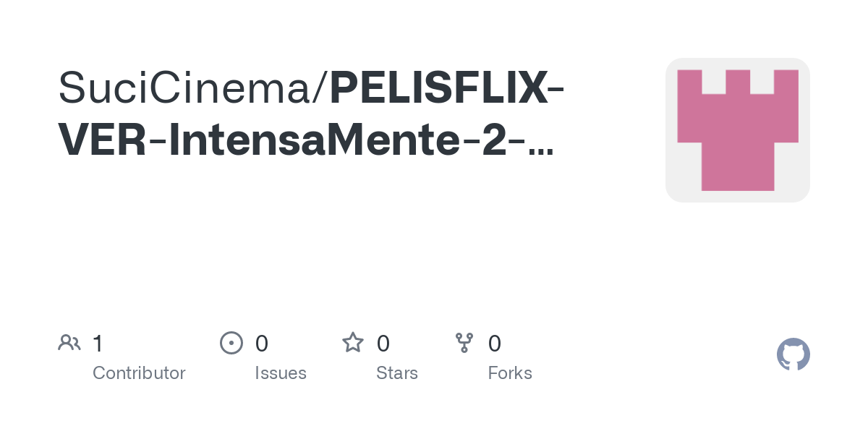Click the contributor count number 1
This screenshot has height=434, width=868.
tap(98, 344)
